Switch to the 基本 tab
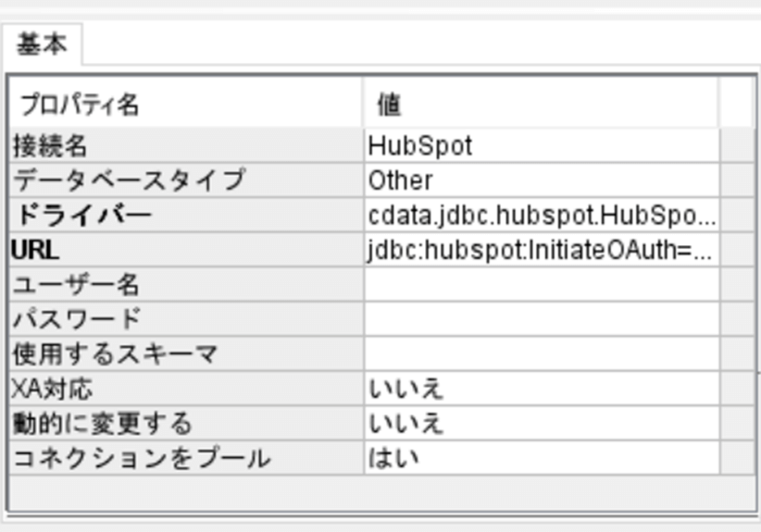The width and height of the screenshot is (761, 532). click(42, 45)
